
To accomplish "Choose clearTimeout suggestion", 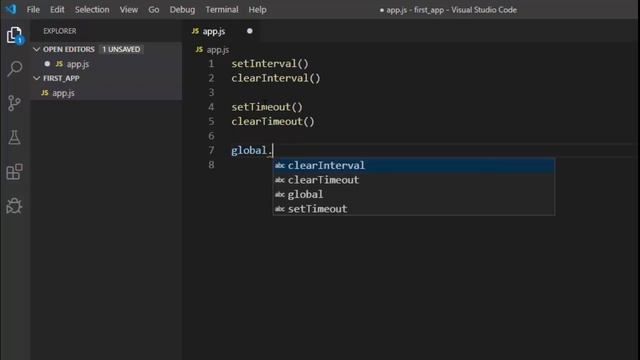I will click(413, 180).
